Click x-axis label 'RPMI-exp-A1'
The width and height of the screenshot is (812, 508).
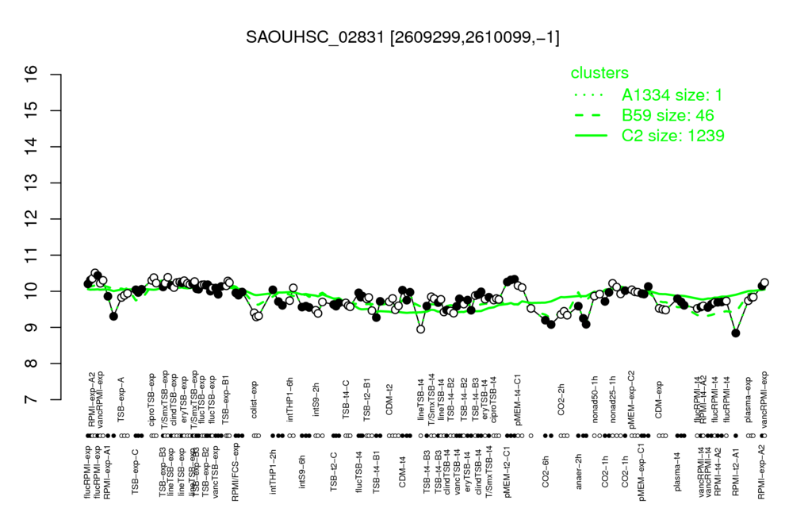coord(107,472)
